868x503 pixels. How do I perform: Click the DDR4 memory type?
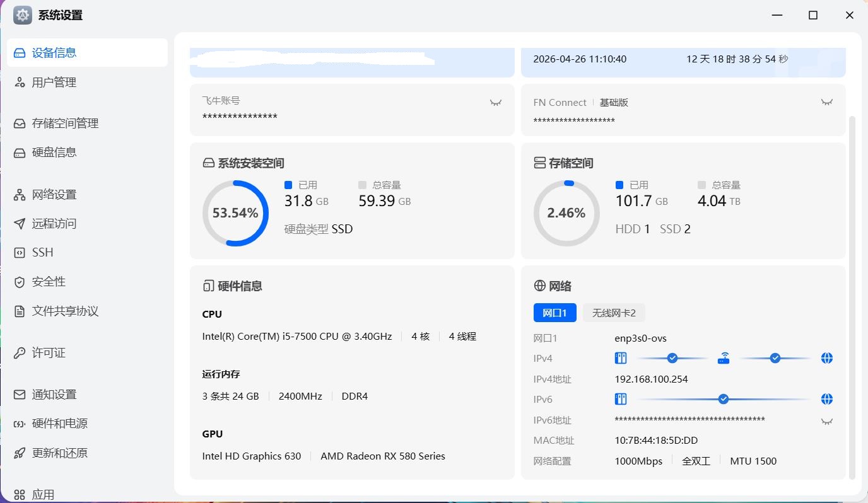355,396
